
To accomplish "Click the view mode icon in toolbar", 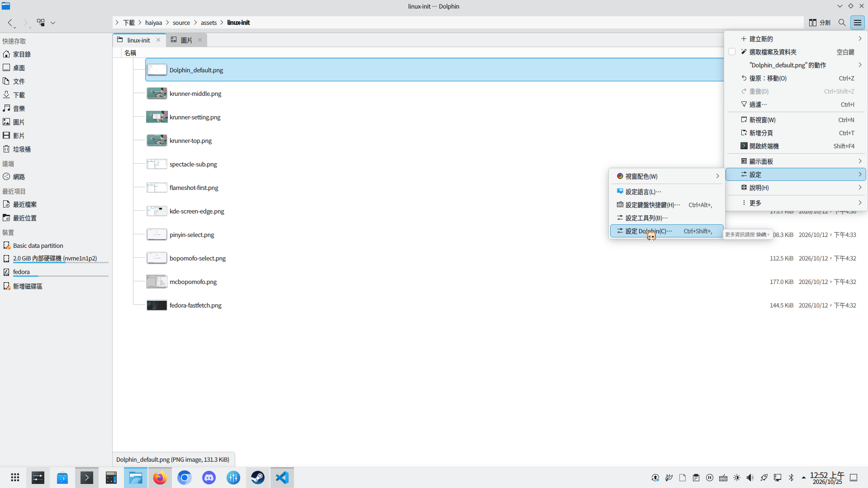I will point(41,23).
